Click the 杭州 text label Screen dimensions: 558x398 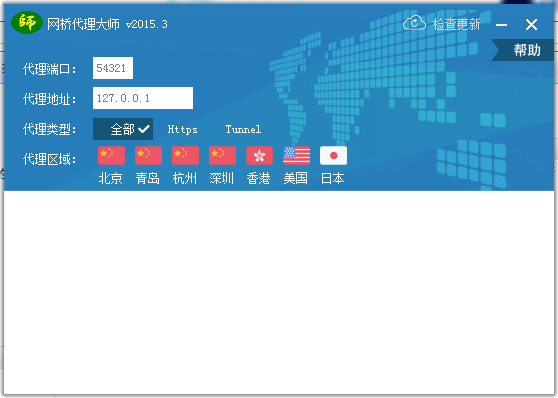click(185, 178)
